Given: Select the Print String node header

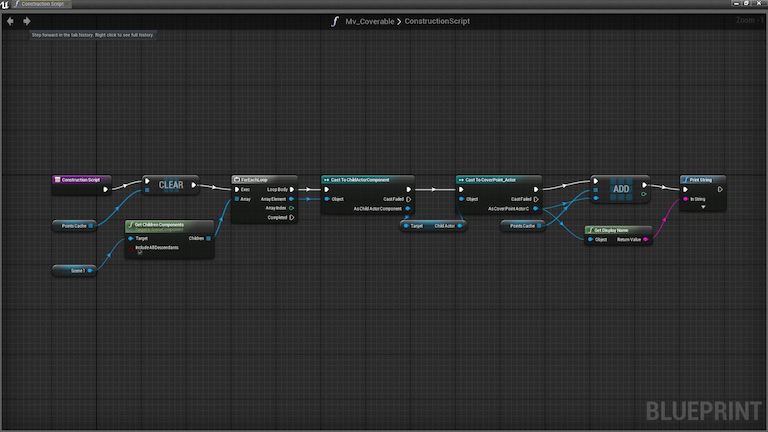Looking at the screenshot, I should click(702, 180).
